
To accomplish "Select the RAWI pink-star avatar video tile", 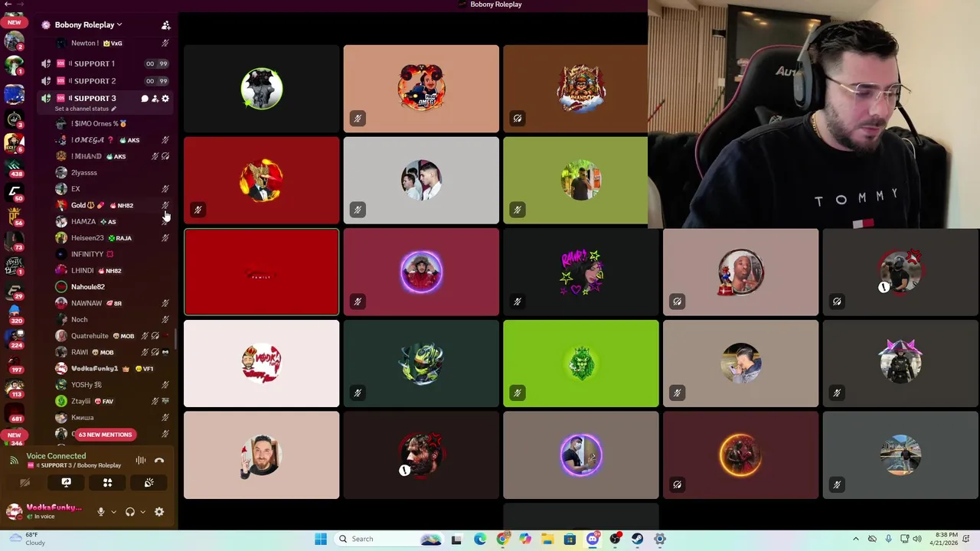I will 580,272.
